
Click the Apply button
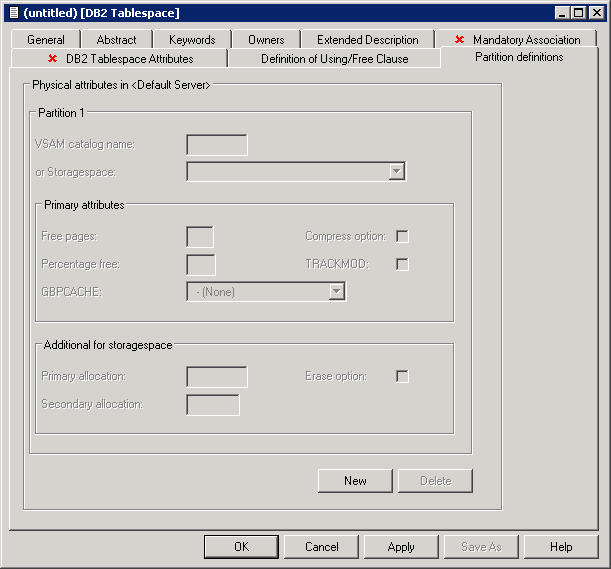[x=401, y=547]
